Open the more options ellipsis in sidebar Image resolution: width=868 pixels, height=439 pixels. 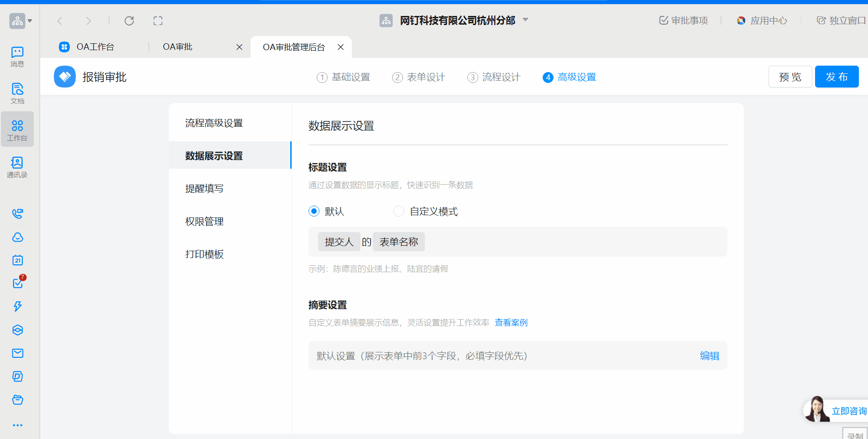17,425
